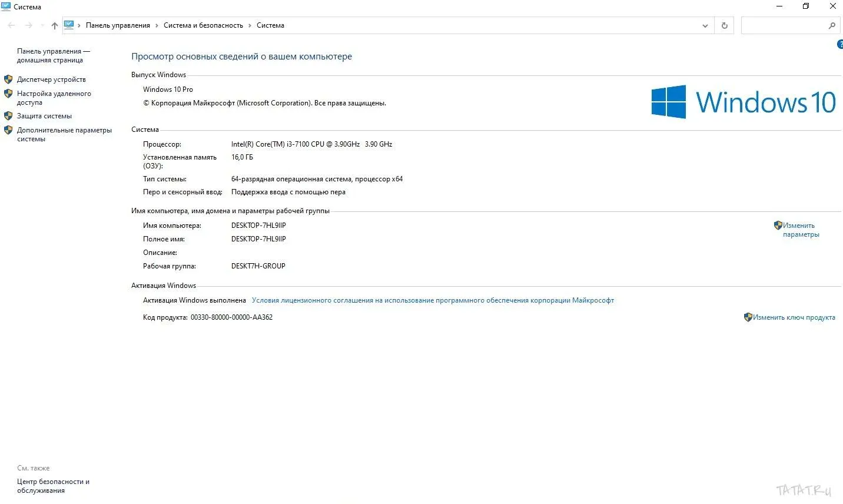Select 'Система' breadcrumb segment

point(270,25)
